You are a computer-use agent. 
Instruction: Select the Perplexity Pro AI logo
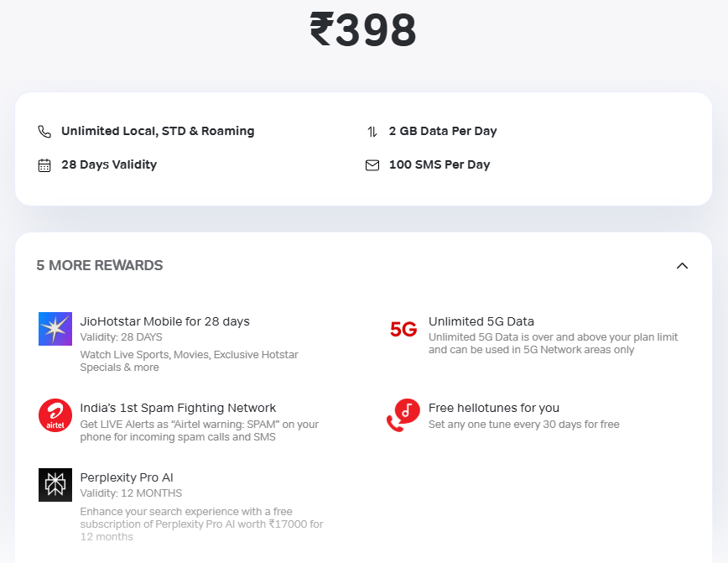55,484
